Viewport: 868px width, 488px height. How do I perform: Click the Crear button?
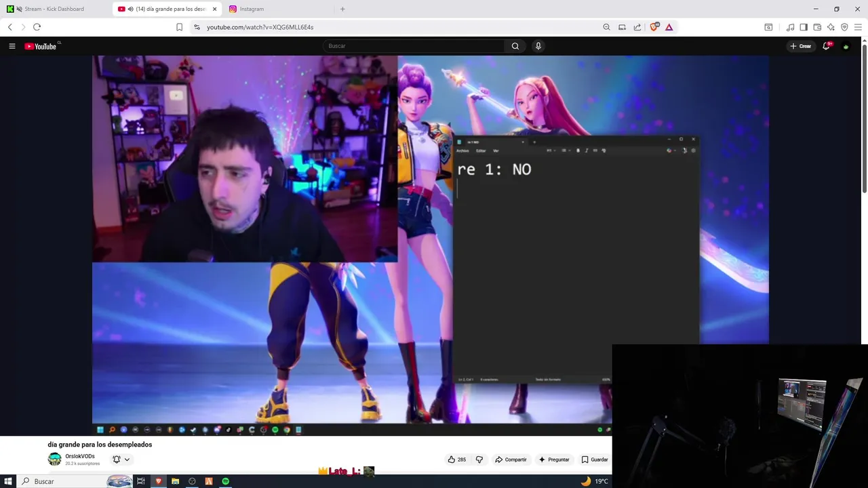801,46
